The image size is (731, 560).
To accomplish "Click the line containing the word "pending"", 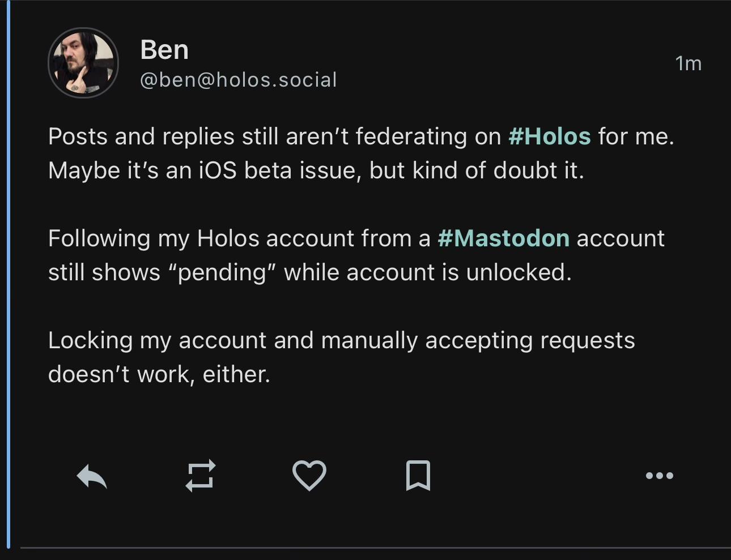I will tap(310, 272).
